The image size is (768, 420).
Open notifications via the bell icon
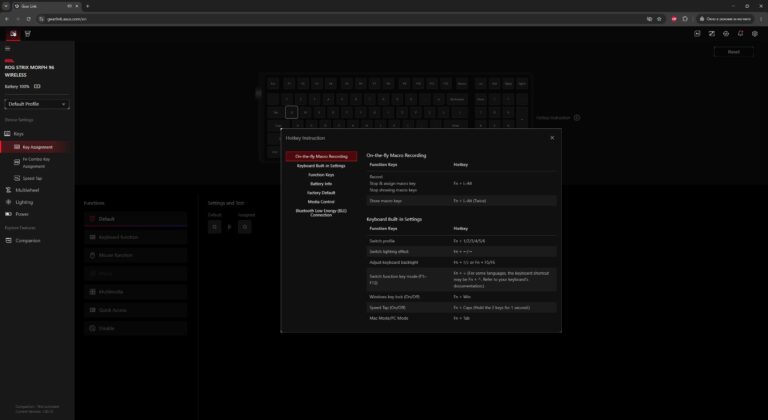pos(740,34)
